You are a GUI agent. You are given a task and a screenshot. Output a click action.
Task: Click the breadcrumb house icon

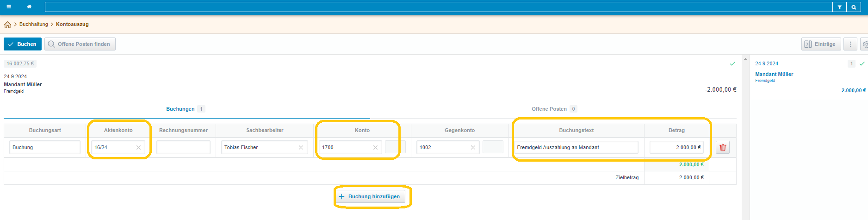pyautogui.click(x=7, y=25)
